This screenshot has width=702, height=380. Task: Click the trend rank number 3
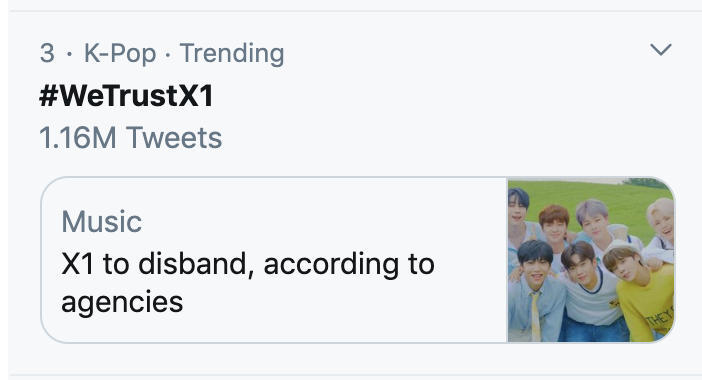click(47, 53)
